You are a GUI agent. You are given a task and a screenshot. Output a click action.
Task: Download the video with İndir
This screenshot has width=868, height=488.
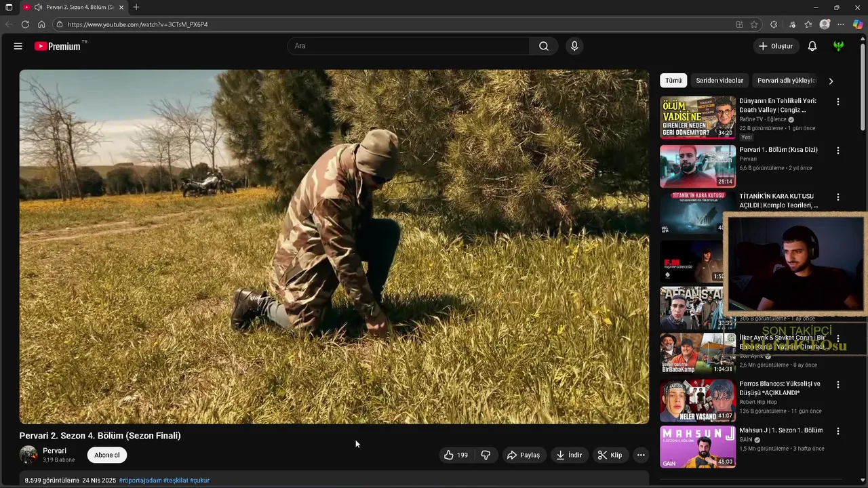[569, 455]
